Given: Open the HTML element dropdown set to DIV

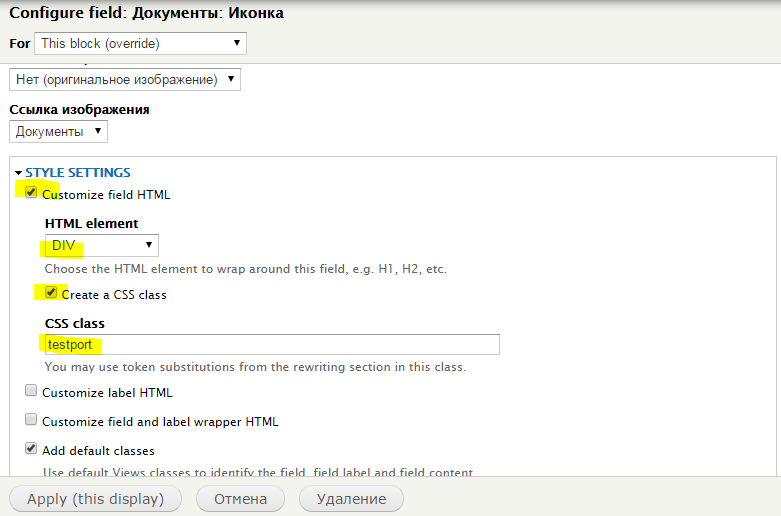Looking at the screenshot, I should tap(102, 245).
